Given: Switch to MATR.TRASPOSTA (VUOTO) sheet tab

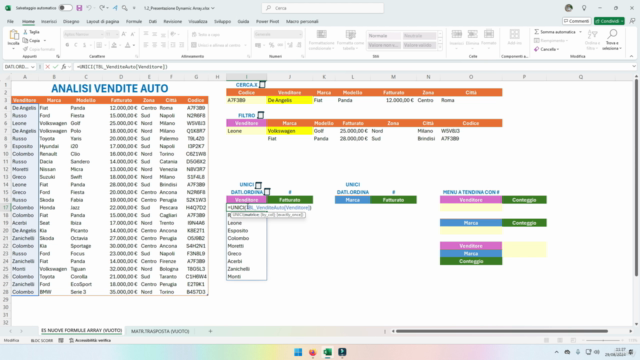Looking at the screenshot, I should tap(160, 331).
